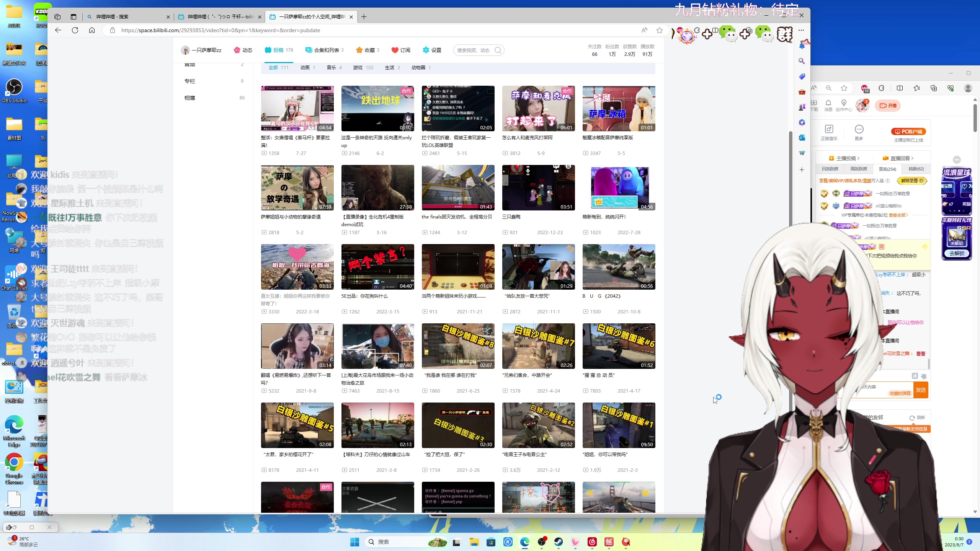This screenshot has height=551, width=980.
Task: Open ABP extension icon in background window
Action: pyautogui.click(x=864, y=88)
